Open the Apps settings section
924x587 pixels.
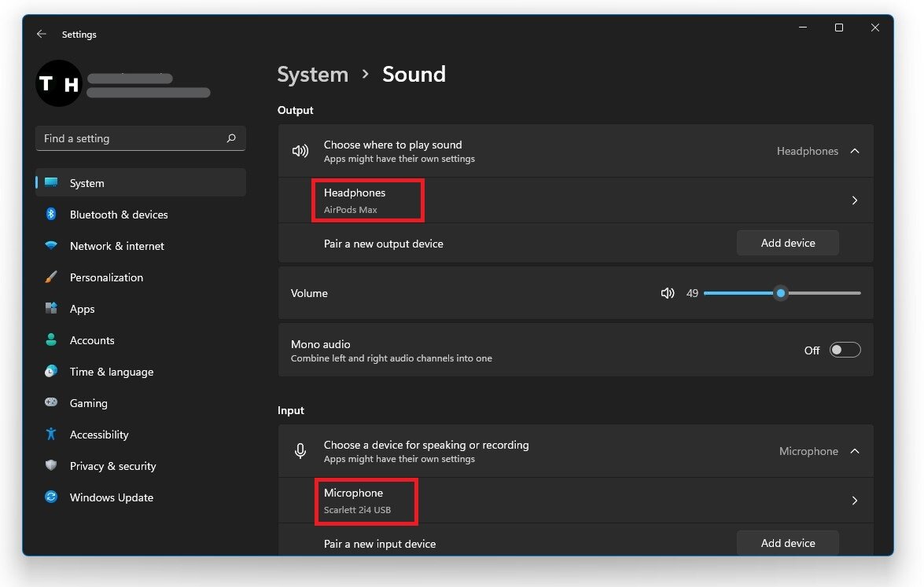click(x=82, y=309)
